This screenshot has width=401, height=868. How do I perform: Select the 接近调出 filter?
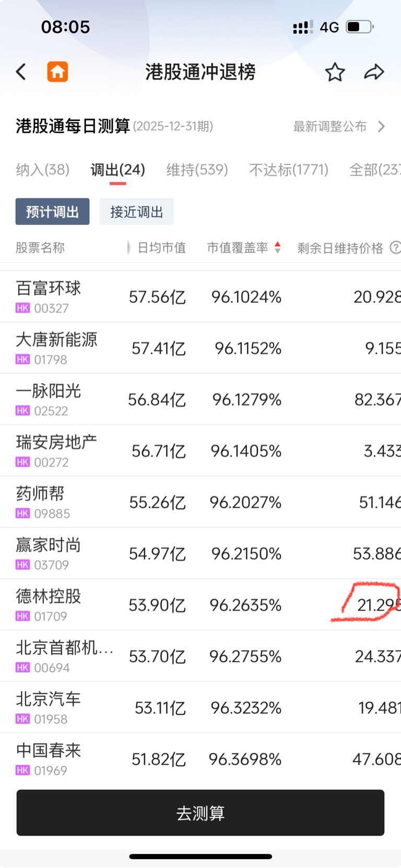tap(137, 211)
